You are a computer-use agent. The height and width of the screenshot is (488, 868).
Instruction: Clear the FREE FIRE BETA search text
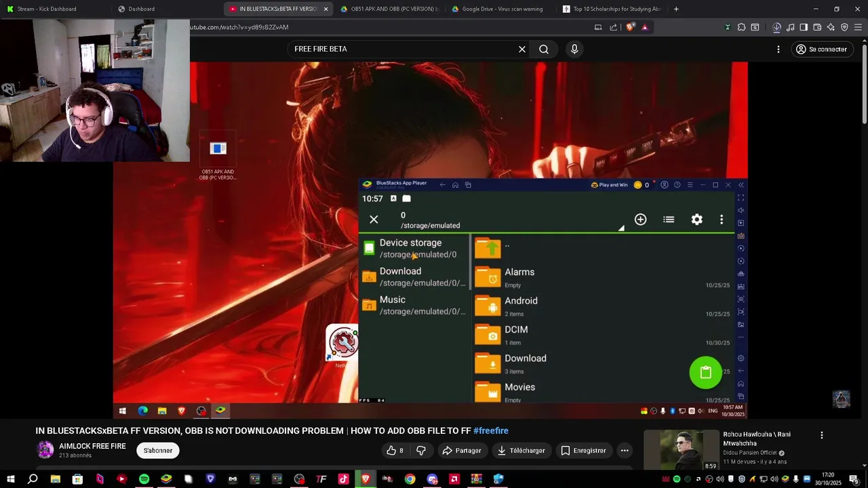pyautogui.click(x=522, y=49)
